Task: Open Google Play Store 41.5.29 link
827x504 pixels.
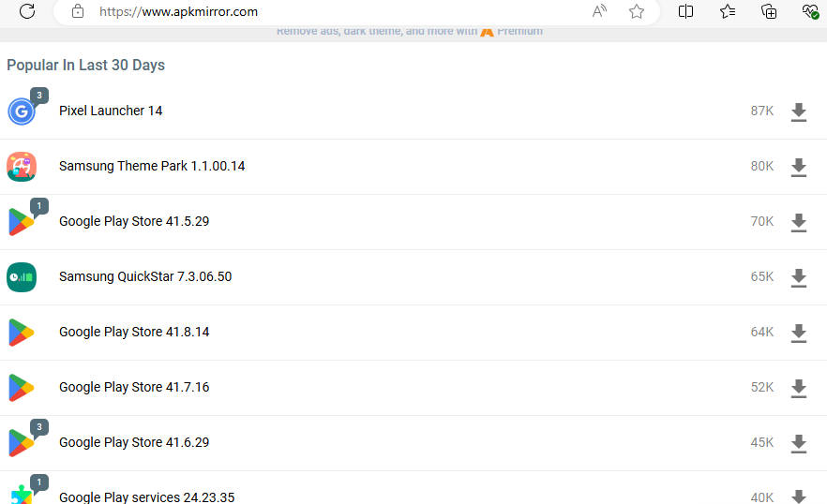Action: coord(134,221)
